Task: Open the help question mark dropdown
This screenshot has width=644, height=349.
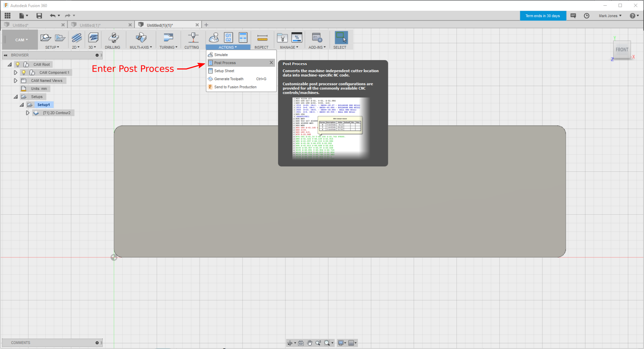Action: 634,16
